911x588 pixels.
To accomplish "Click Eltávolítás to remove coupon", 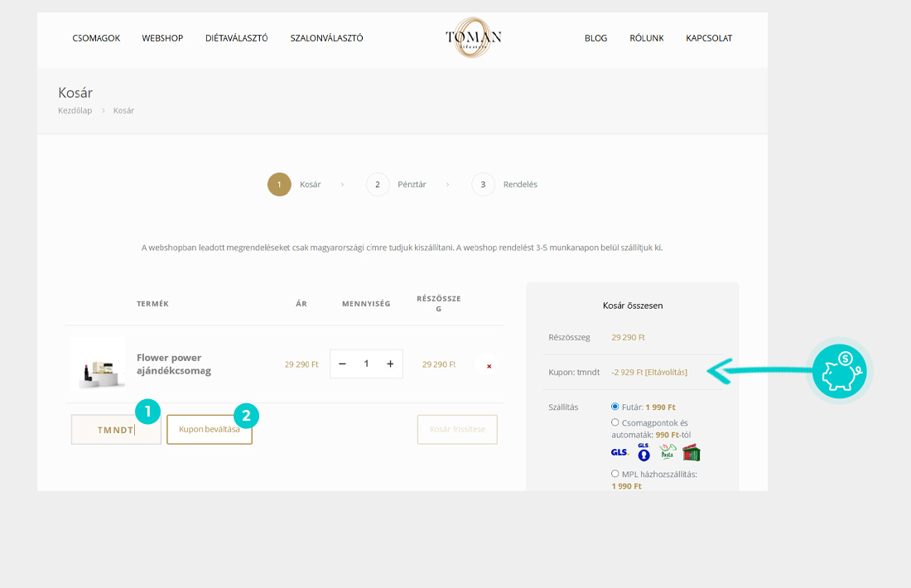I will coord(666,372).
